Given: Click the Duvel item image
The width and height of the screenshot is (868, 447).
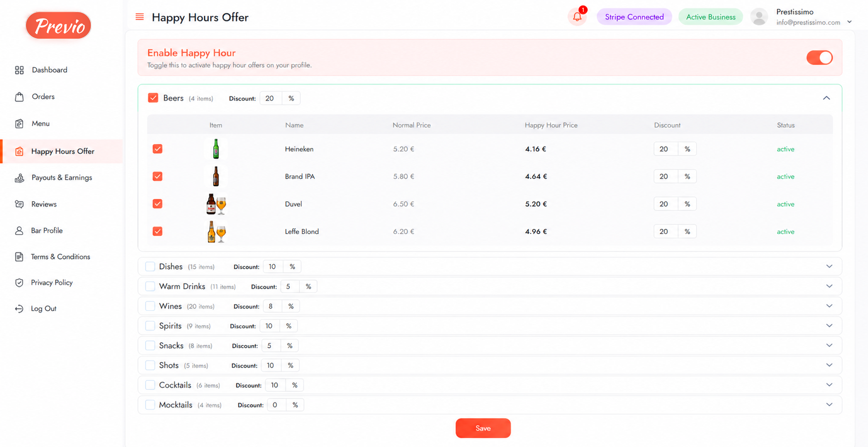Looking at the screenshot, I should pyautogui.click(x=216, y=204).
